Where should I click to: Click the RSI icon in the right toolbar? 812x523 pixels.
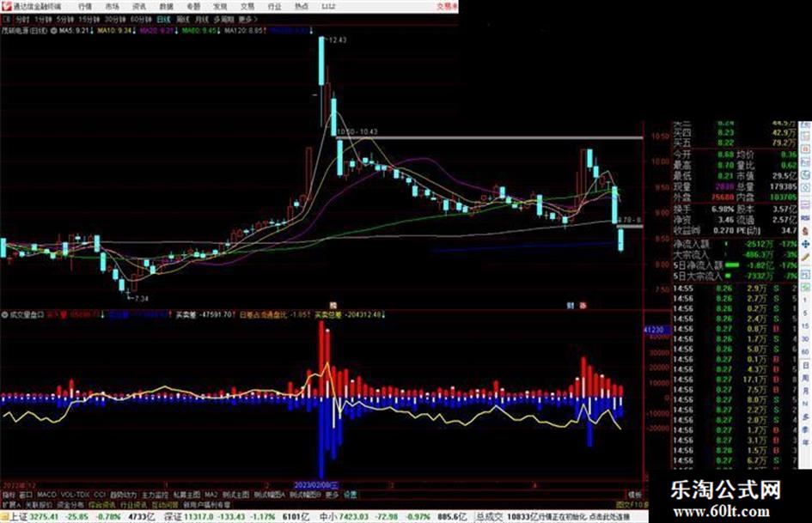pyautogui.click(x=805, y=219)
